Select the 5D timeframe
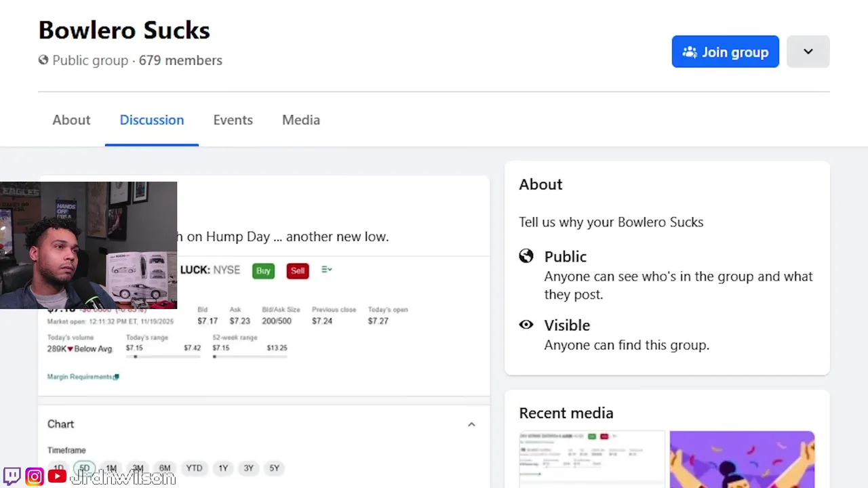868x488 pixels. [x=84, y=468]
